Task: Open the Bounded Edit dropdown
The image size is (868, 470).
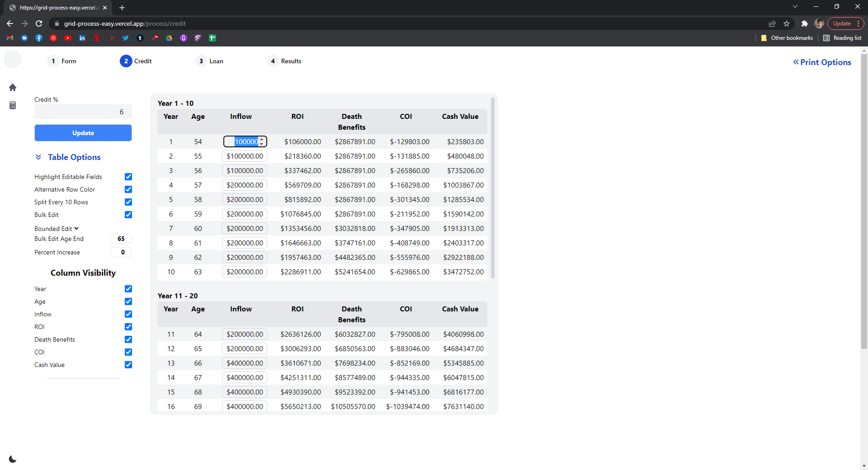Action: [x=57, y=229]
